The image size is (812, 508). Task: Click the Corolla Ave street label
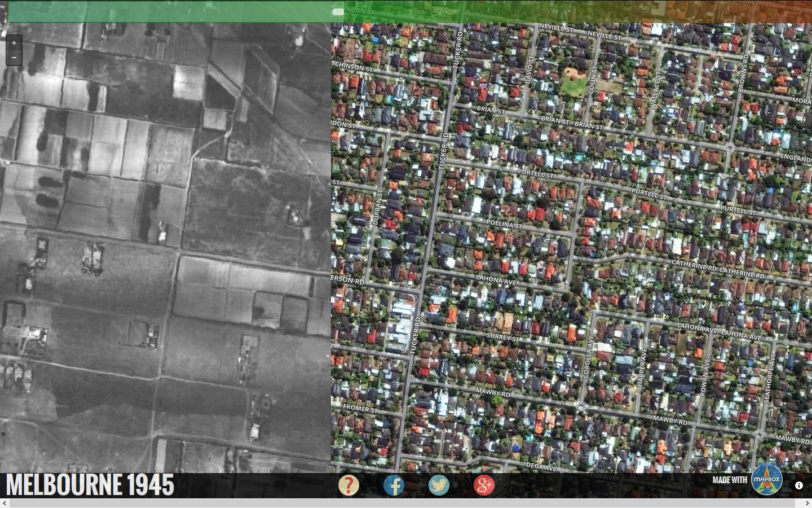[x=588, y=357]
